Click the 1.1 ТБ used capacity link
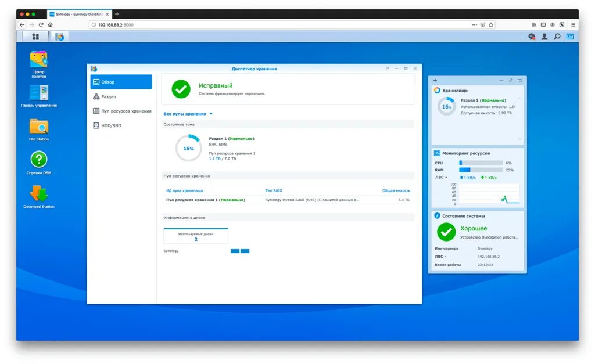 (x=214, y=158)
